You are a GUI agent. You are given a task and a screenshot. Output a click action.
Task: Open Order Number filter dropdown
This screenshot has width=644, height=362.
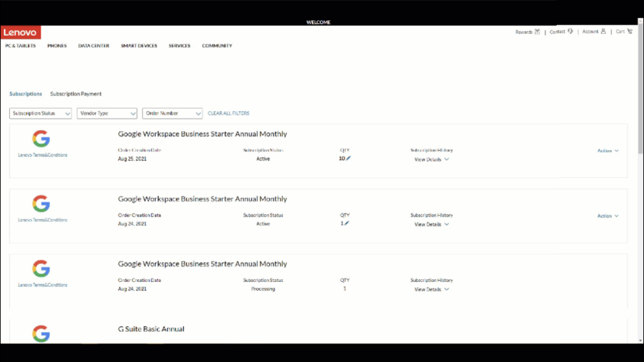(x=172, y=113)
